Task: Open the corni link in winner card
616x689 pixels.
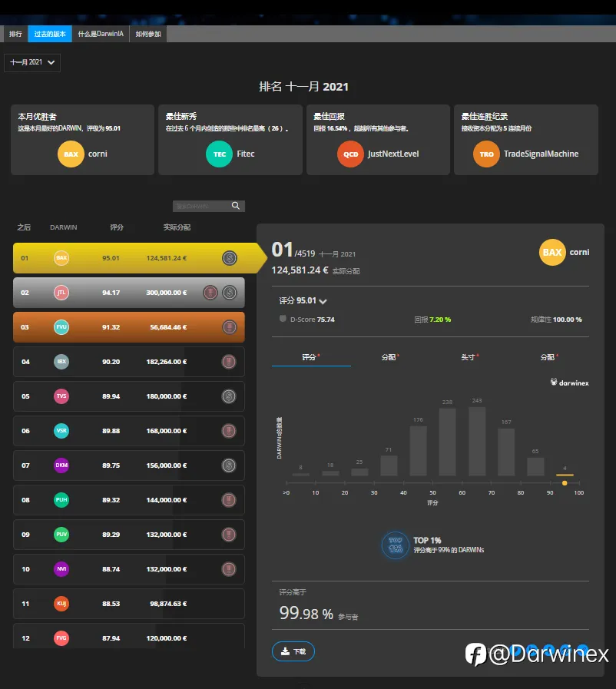Action: pyautogui.click(x=98, y=154)
